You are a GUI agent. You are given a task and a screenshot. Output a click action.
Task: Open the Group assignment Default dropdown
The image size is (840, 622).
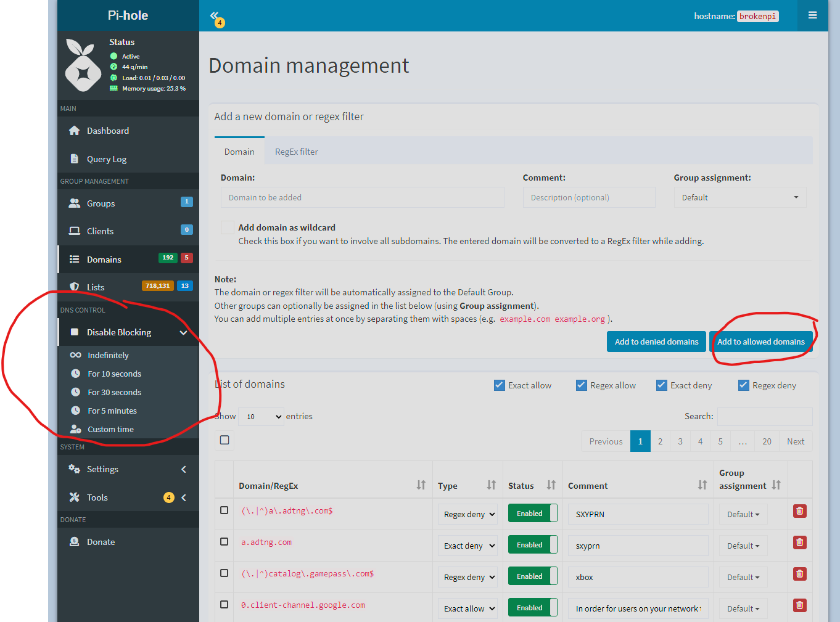(x=739, y=197)
